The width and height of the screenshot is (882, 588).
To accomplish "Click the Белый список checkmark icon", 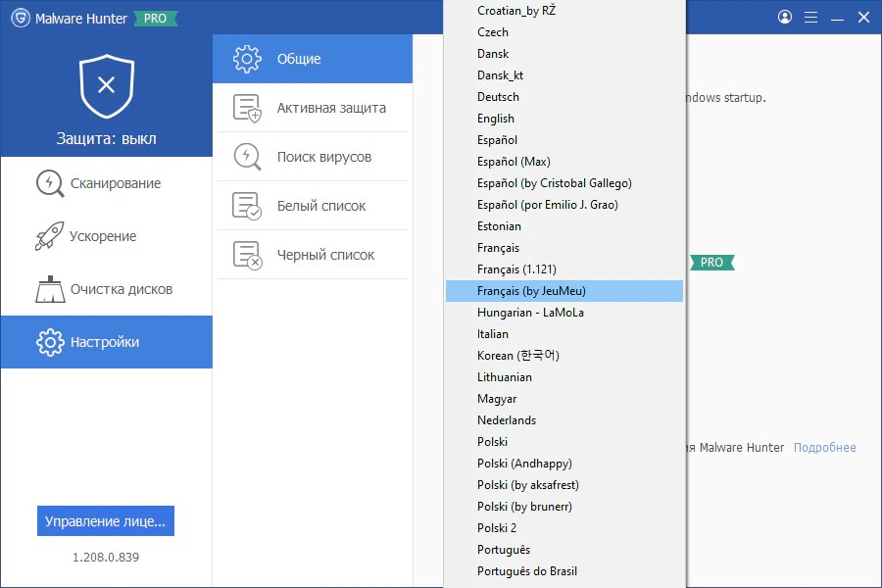I will tap(247, 206).
